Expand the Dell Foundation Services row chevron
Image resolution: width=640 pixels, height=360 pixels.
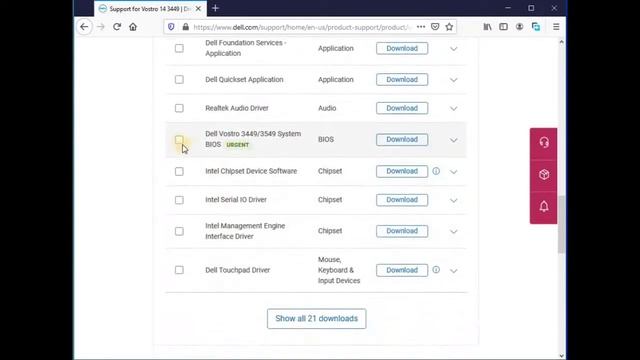coord(453,49)
